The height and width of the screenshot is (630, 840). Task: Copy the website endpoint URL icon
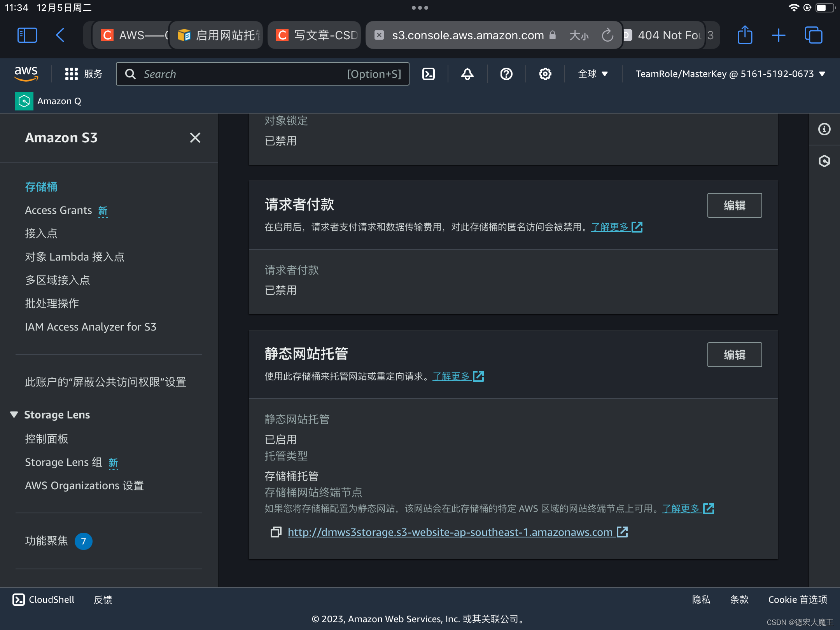pos(276,532)
